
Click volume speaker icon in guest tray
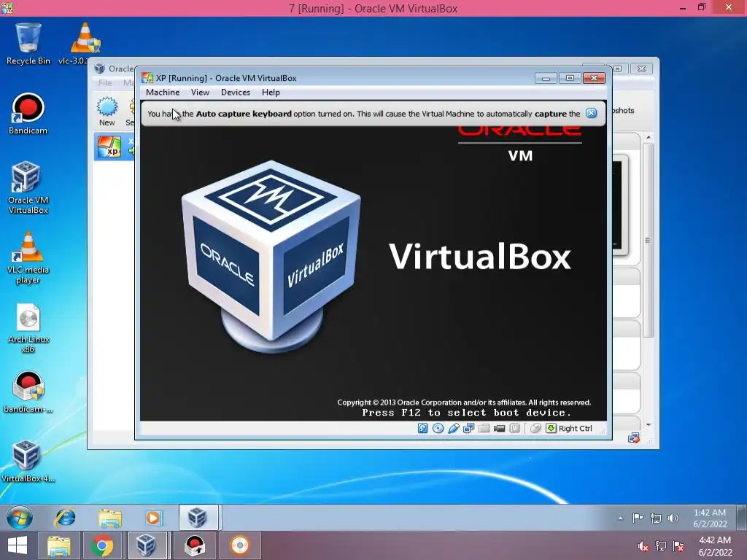[x=673, y=518]
